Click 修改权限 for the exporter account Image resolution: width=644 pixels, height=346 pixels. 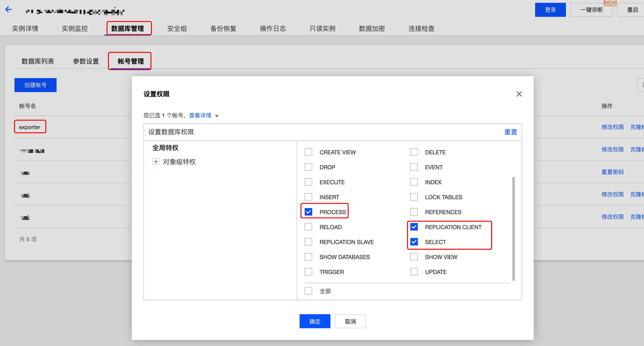coord(612,127)
